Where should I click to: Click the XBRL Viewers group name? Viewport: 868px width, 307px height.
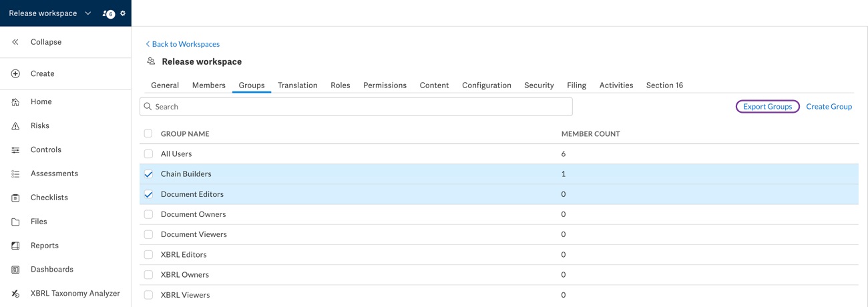click(x=186, y=295)
